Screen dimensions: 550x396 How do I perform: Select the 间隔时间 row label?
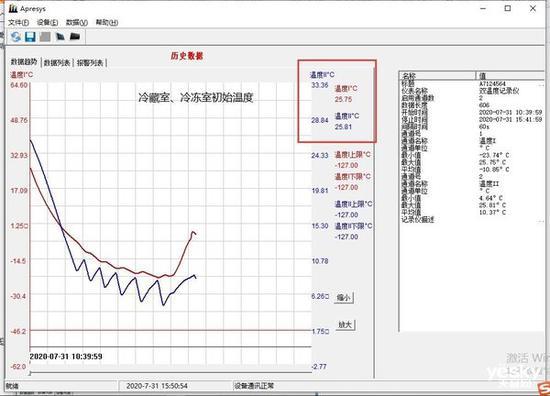click(x=415, y=127)
